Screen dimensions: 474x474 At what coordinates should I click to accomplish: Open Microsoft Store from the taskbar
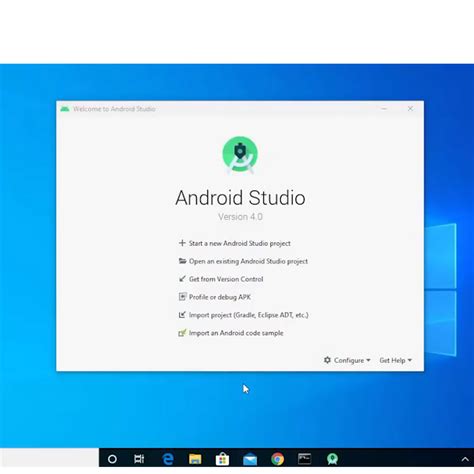click(x=222, y=459)
